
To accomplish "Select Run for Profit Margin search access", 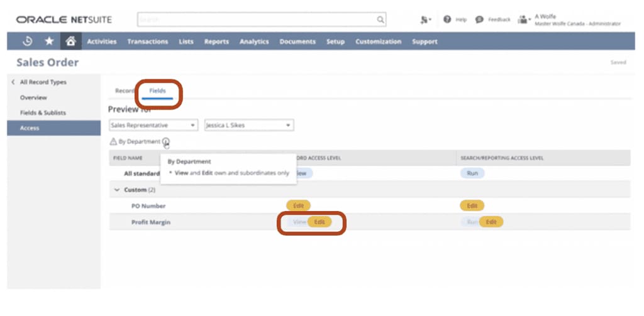I will [x=471, y=222].
